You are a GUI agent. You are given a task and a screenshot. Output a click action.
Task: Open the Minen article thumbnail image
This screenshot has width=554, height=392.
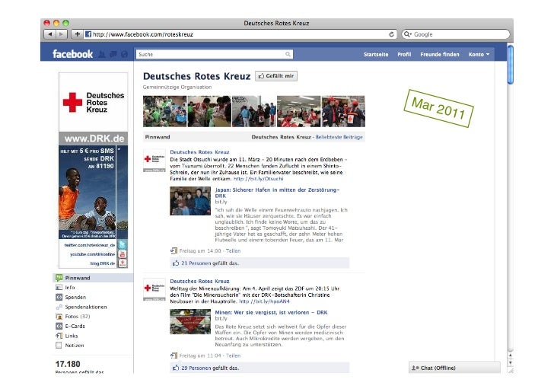190,322
